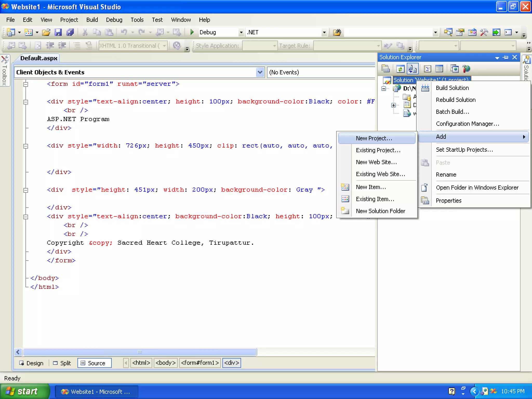This screenshot has height=399, width=532.
Task: Click the Refresh icon in Solution Explorer
Action: tap(400, 69)
